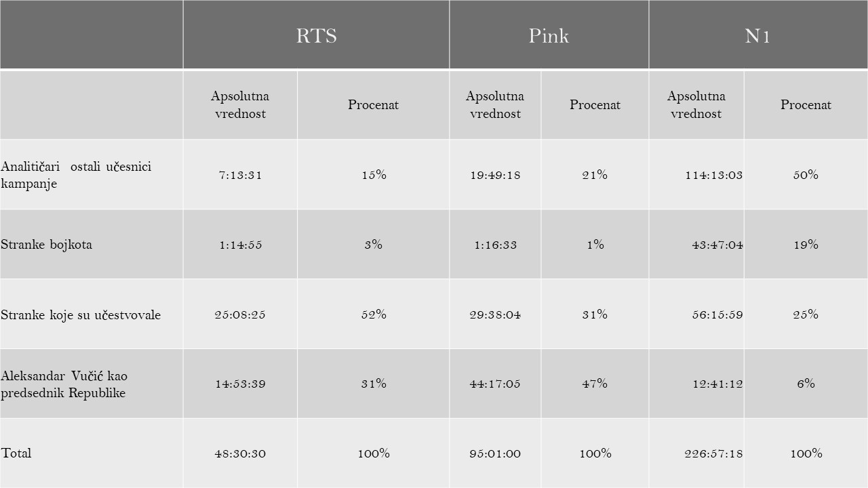Click Pink total value 95:01:00
Image resolution: width=868 pixels, height=488 pixels.
495,453
